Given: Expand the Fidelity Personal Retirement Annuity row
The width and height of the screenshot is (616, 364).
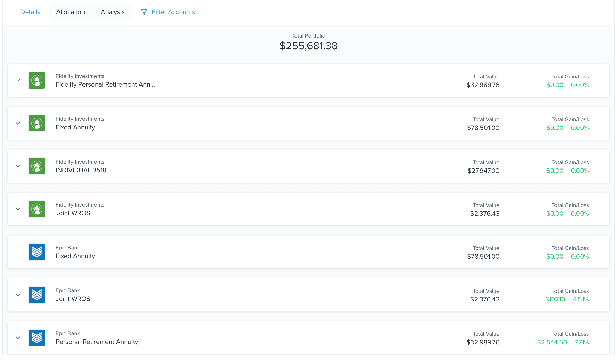Looking at the screenshot, I should click(x=18, y=80).
